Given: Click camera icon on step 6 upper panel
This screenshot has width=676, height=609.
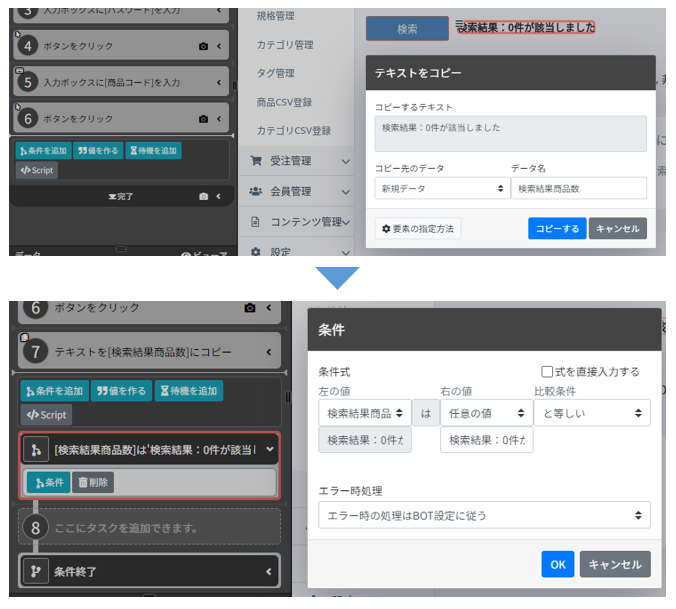Looking at the screenshot, I should coord(203,119).
